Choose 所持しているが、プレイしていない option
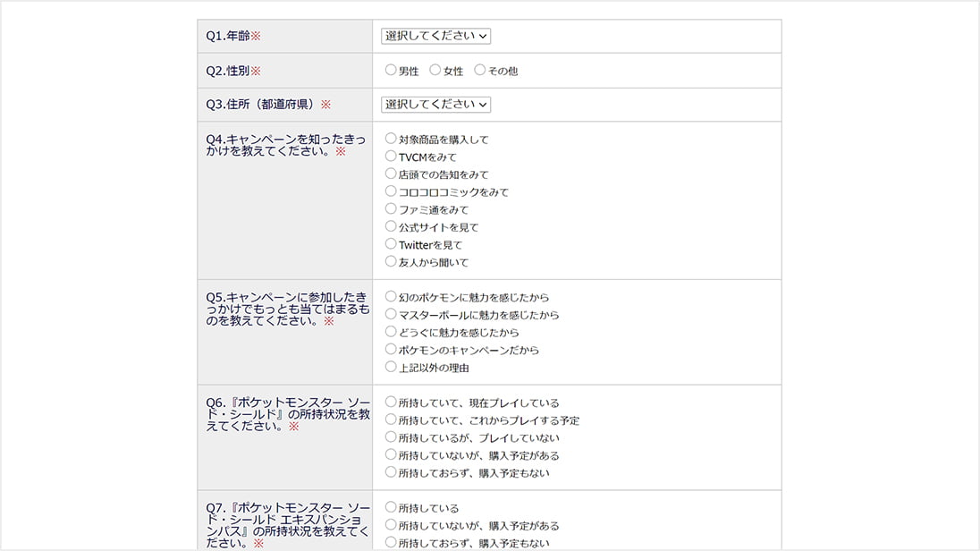 point(391,437)
